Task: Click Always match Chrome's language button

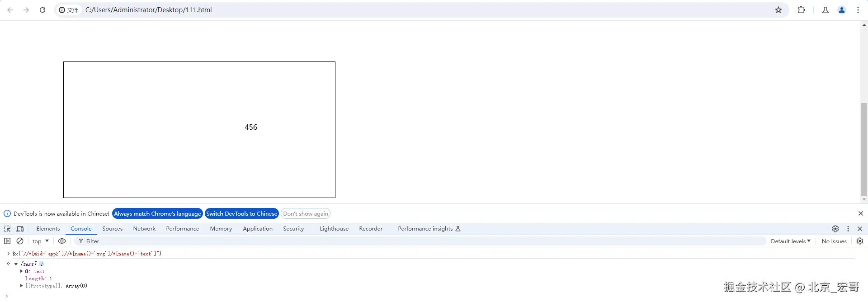Action: point(157,213)
